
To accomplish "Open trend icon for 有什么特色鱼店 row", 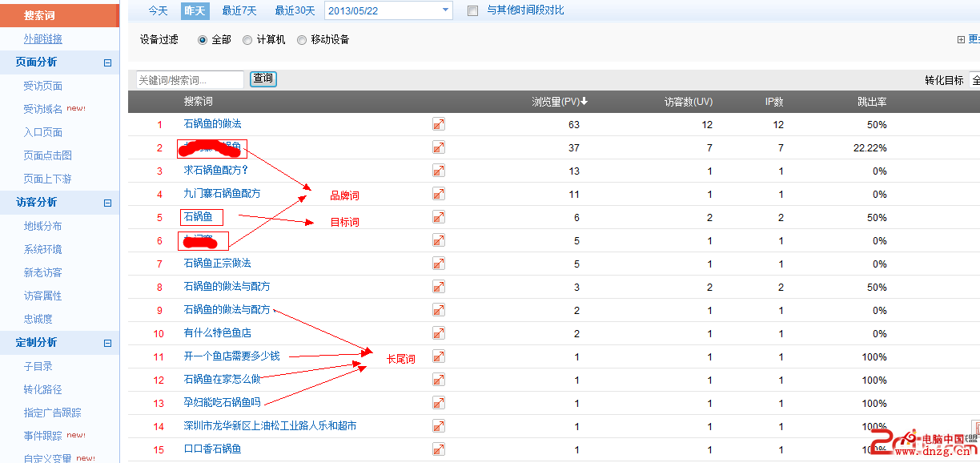I will tap(439, 333).
